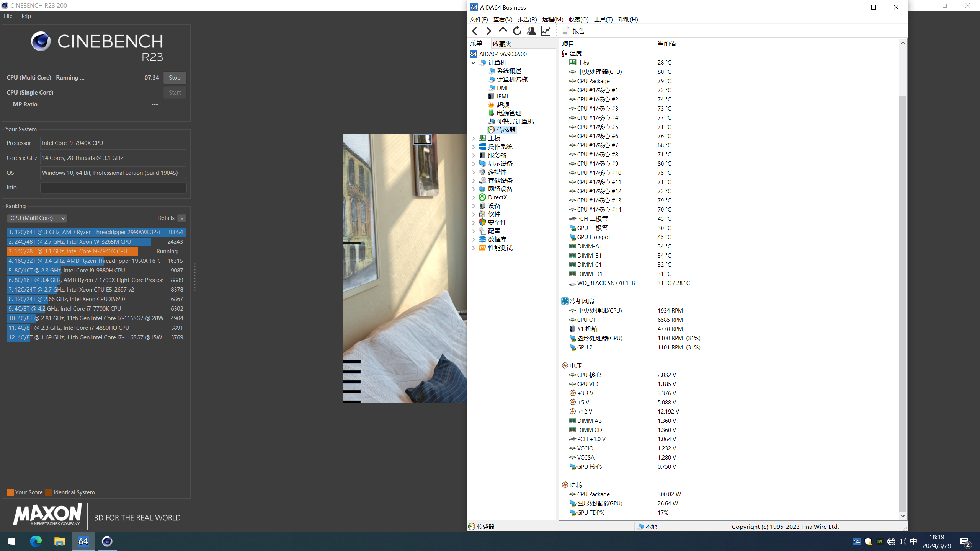Click the 报告 report toolbar button
Screen dimensions: 980x551
coord(573,31)
